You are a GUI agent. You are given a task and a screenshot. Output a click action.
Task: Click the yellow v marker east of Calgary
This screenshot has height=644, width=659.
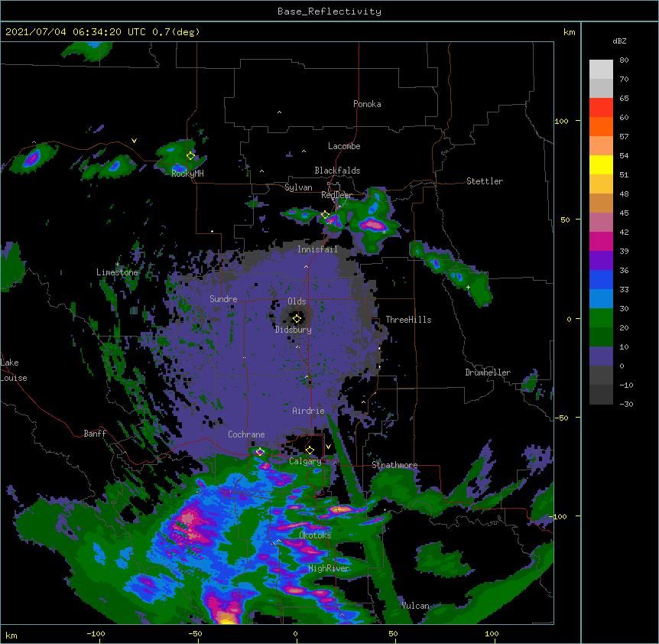pyautogui.click(x=328, y=447)
